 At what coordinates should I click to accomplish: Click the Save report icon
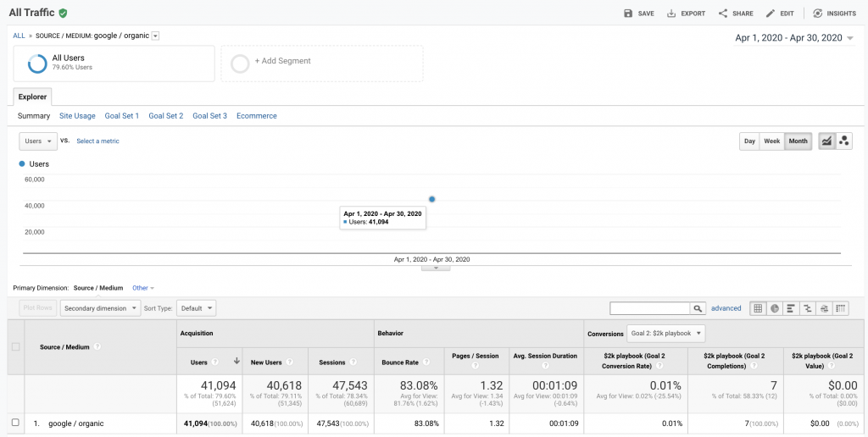pos(628,14)
